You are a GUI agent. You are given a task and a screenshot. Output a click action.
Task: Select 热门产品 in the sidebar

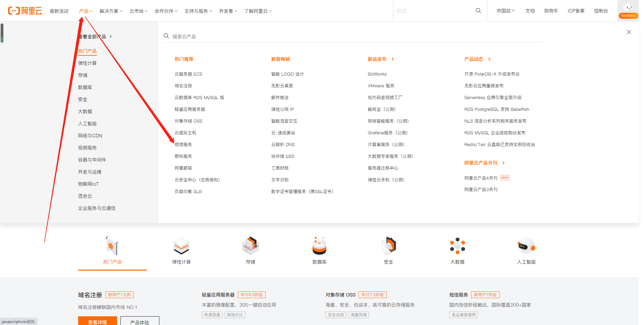(x=87, y=51)
